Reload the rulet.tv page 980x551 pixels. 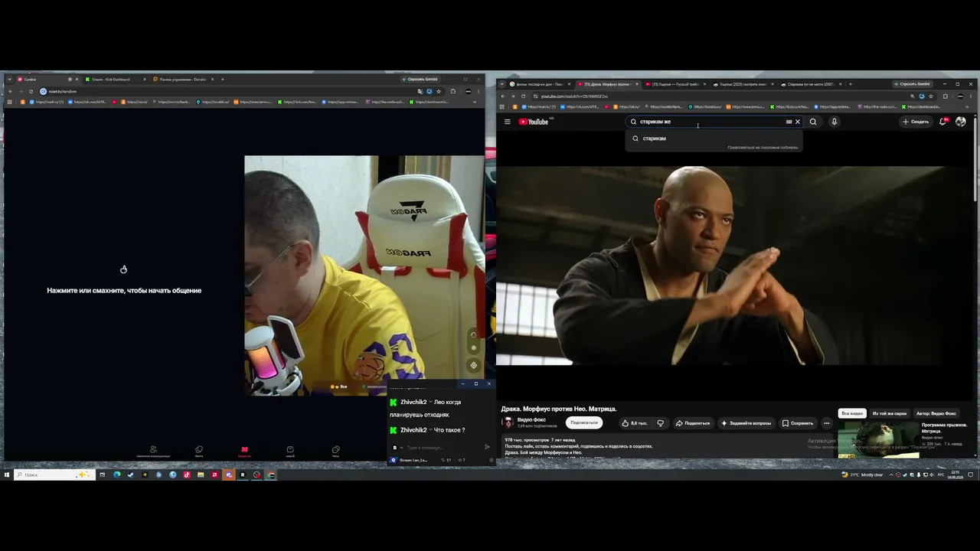tap(31, 91)
